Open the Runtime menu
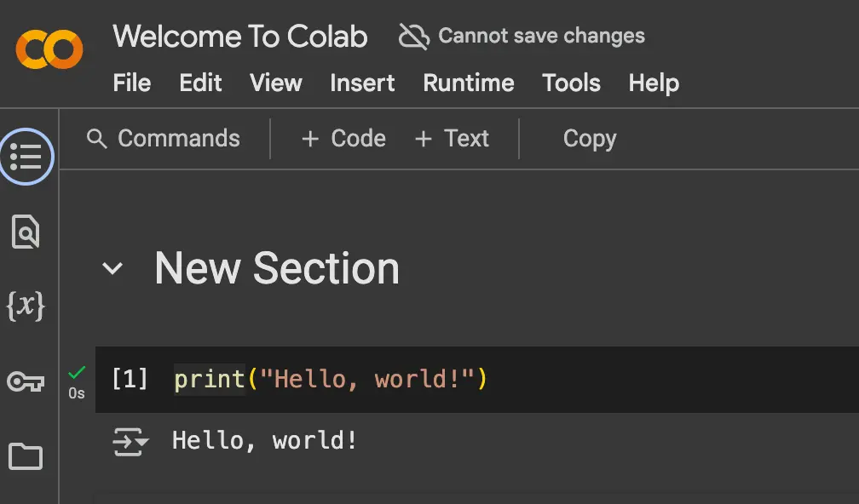 click(469, 83)
